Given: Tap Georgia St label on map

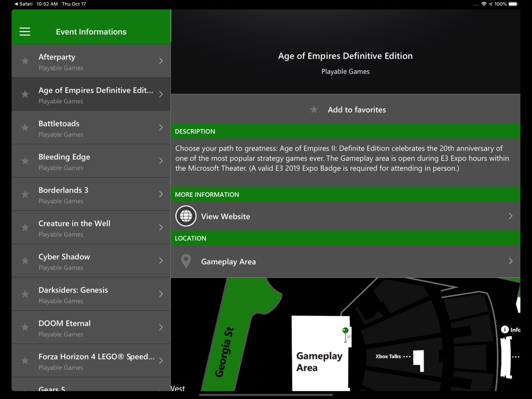Looking at the screenshot, I should [x=225, y=352].
